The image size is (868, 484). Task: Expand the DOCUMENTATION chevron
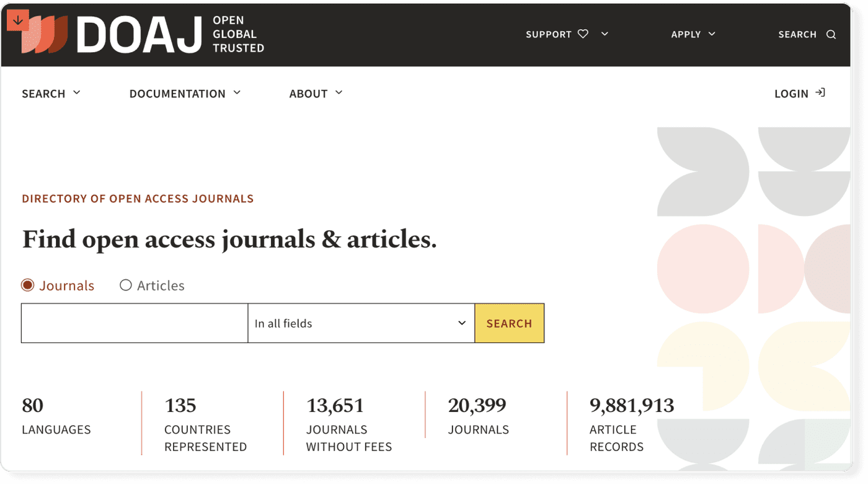[x=237, y=92]
